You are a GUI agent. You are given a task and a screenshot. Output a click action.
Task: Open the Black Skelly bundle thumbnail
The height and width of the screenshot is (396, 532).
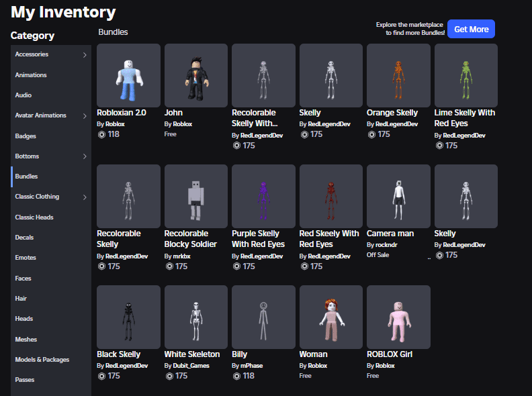pyautogui.click(x=128, y=317)
